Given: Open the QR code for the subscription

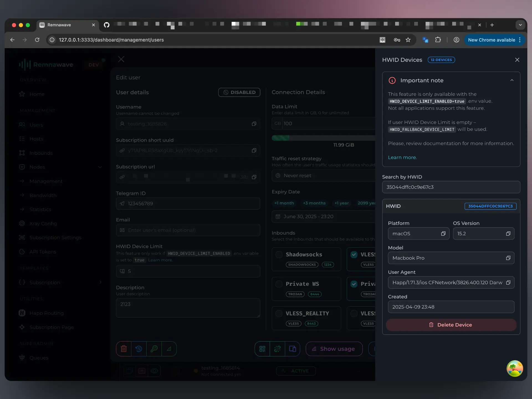Looking at the screenshot, I should [x=262, y=349].
